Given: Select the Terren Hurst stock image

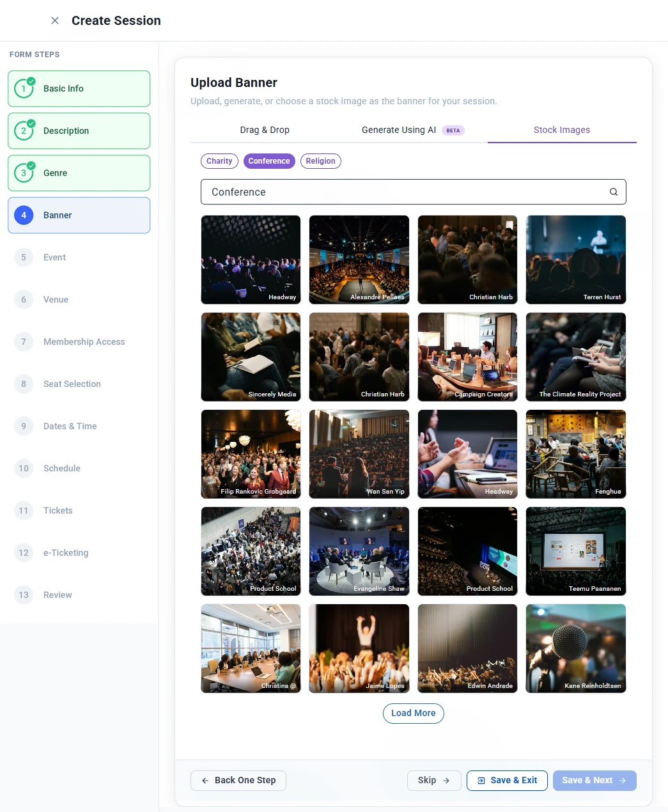Looking at the screenshot, I should pyautogui.click(x=576, y=260).
